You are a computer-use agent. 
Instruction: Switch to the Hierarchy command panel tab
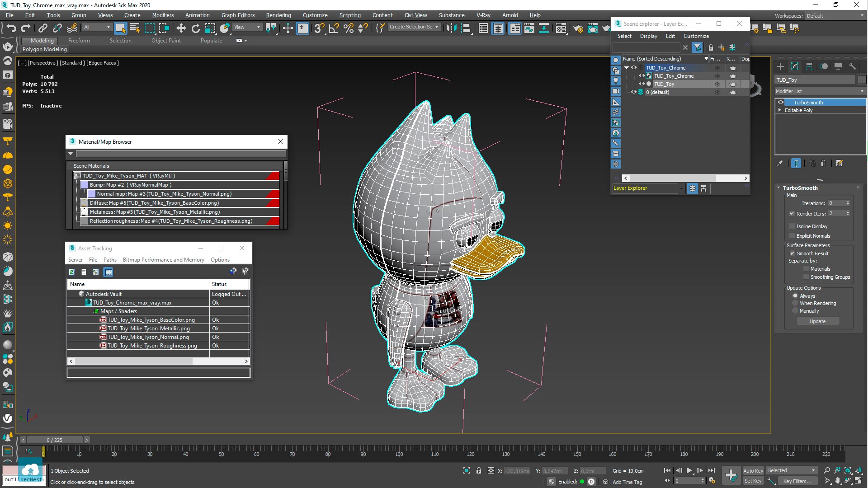809,66
